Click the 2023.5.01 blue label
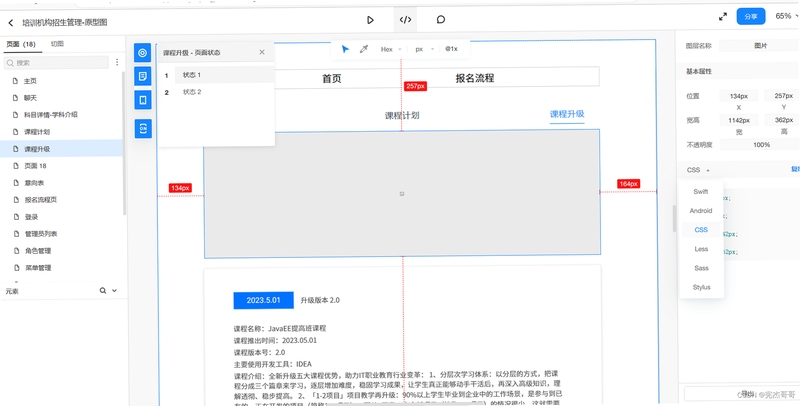This screenshot has height=406, width=800. click(x=263, y=300)
